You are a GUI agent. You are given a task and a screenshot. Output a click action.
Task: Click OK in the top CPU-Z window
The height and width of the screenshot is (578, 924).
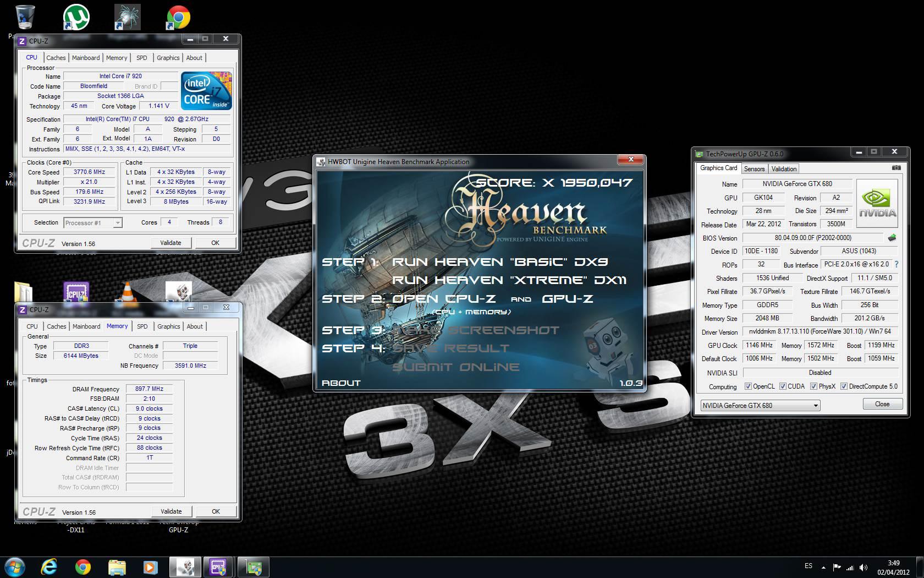point(215,243)
